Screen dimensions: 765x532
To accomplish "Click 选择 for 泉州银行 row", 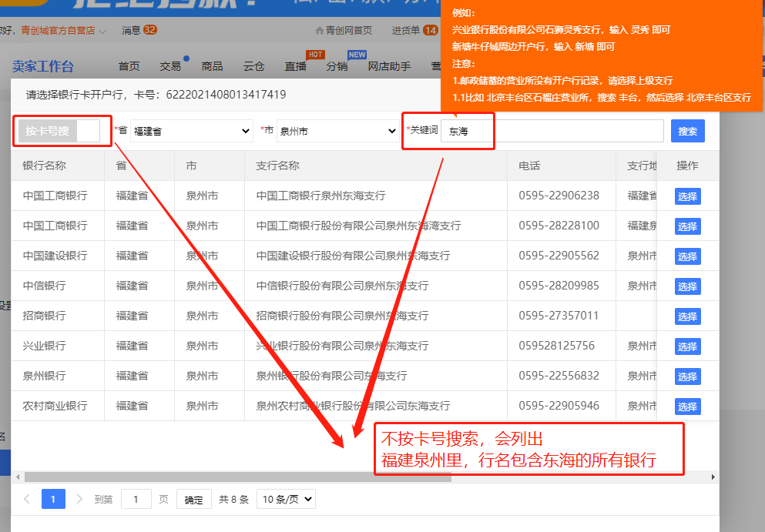I will click(x=687, y=376).
